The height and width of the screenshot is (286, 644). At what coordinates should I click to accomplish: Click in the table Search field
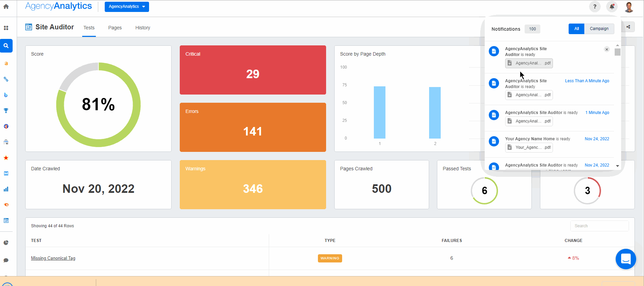click(600, 226)
